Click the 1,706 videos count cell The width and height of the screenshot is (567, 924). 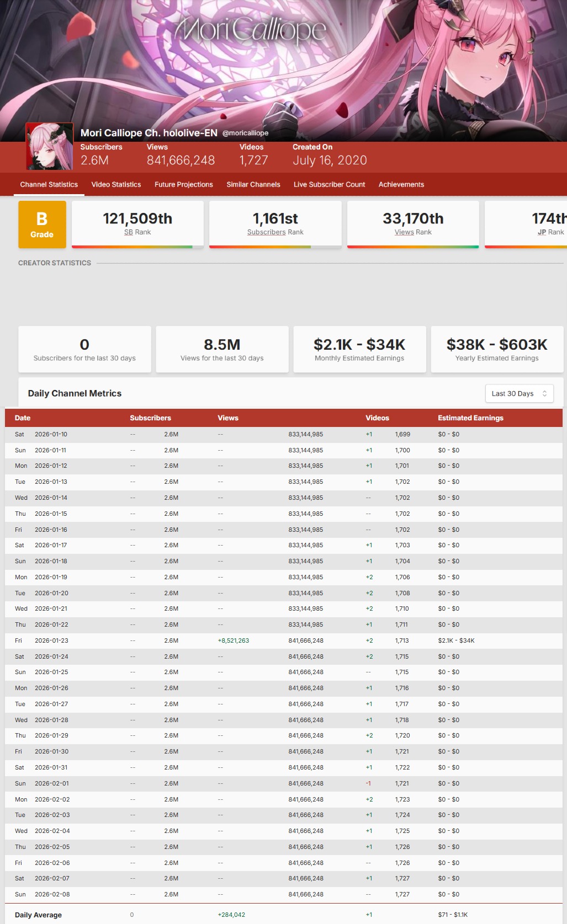pyautogui.click(x=402, y=577)
